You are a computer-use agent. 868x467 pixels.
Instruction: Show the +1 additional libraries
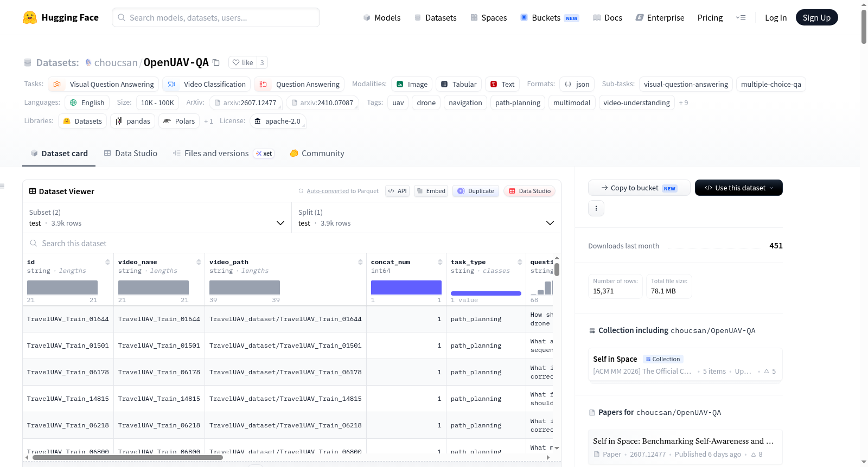(208, 121)
